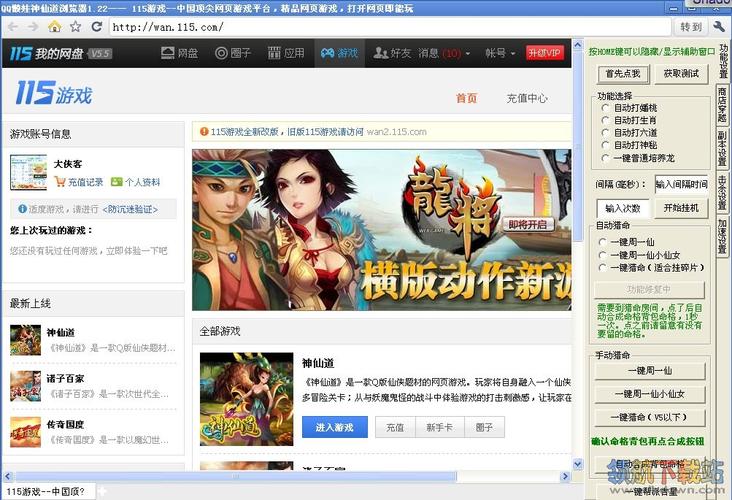Bookmark page with the star icon
This screenshot has height=500, width=732.
75,27
